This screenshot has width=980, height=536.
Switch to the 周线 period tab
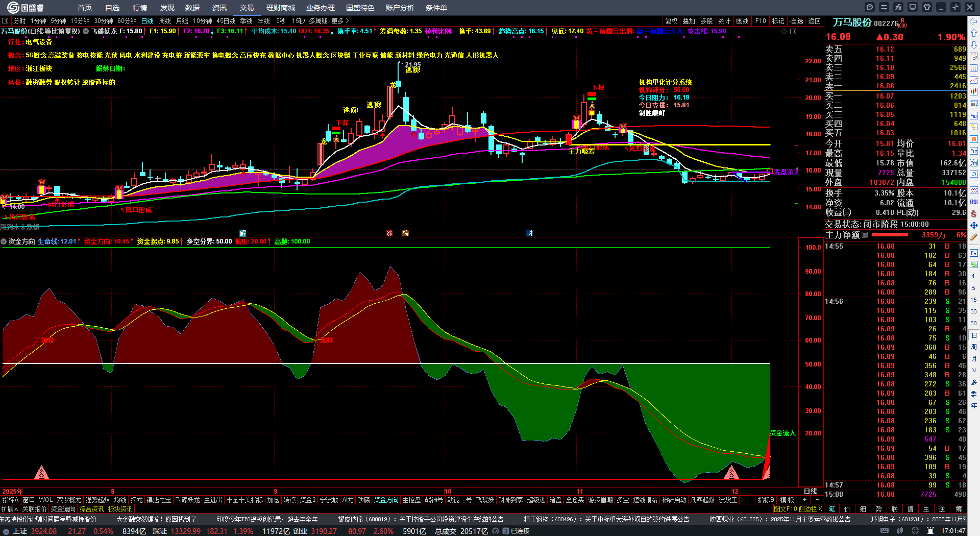click(x=165, y=21)
